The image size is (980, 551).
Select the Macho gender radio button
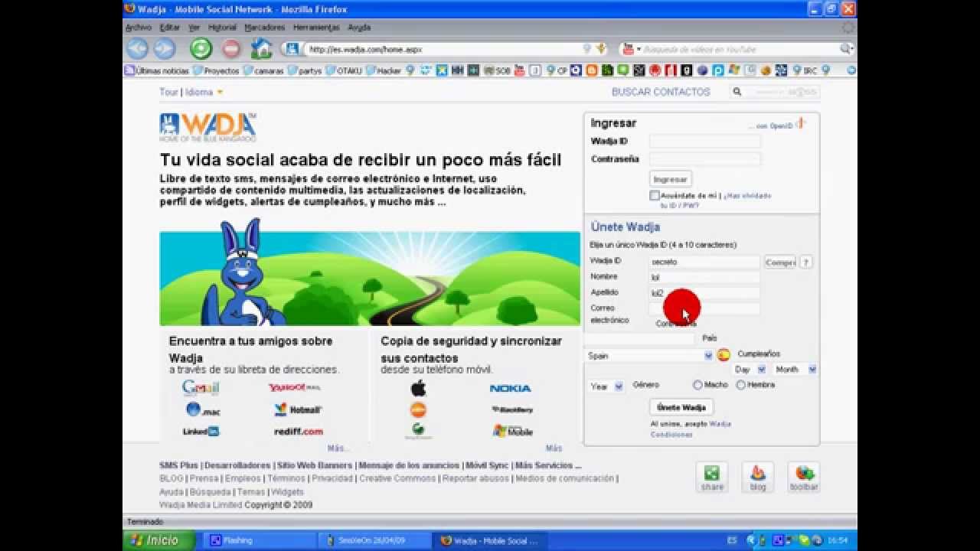(x=697, y=385)
